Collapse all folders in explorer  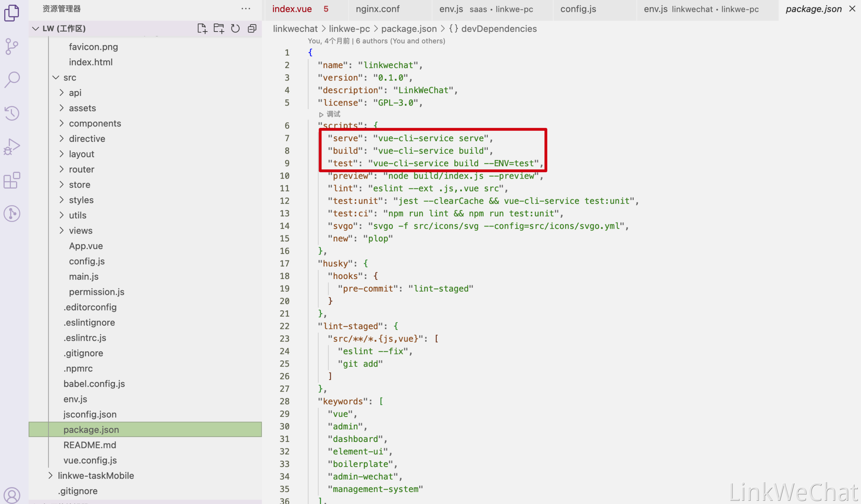pyautogui.click(x=252, y=28)
